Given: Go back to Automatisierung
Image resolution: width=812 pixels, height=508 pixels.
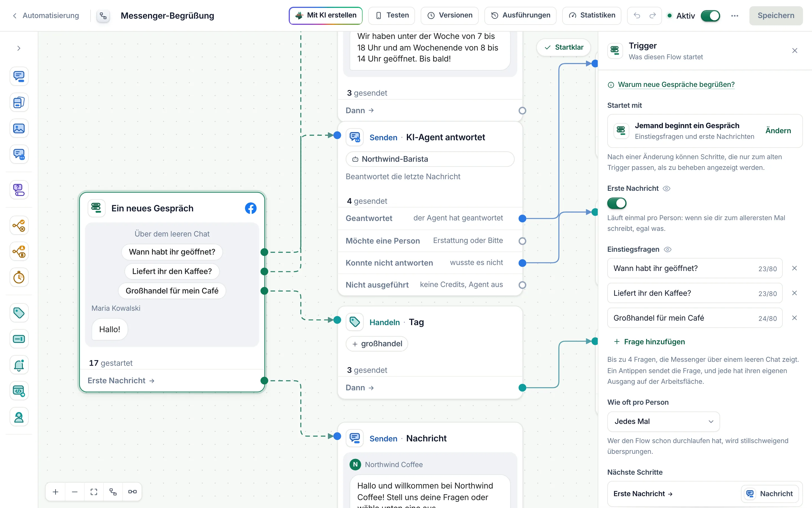Looking at the screenshot, I should [46, 16].
